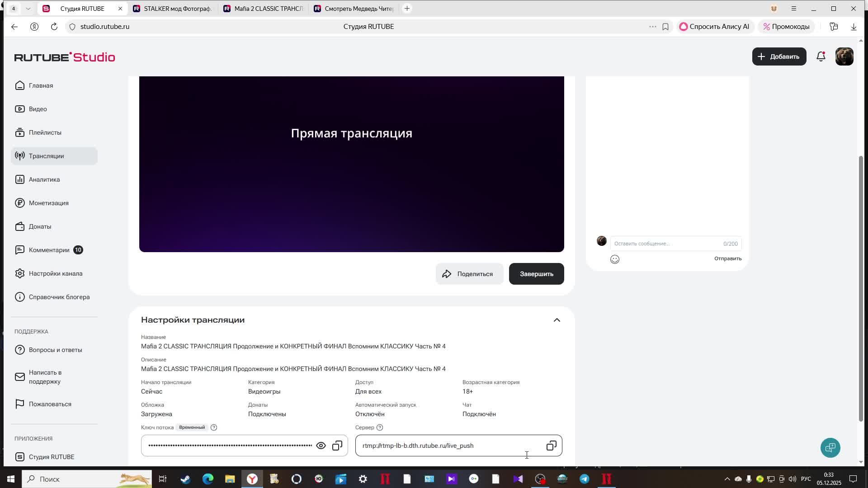
Task: Open the tab list dropdown arrow
Action: [x=28, y=9]
